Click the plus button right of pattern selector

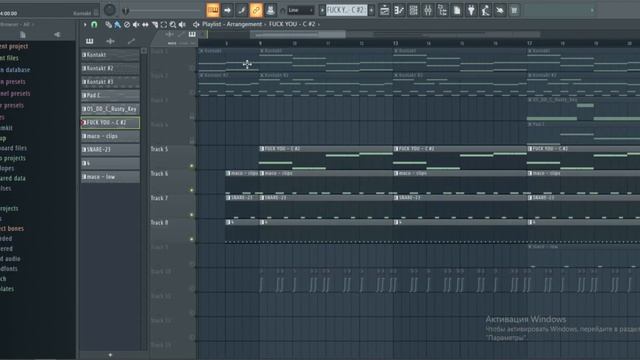point(371,10)
